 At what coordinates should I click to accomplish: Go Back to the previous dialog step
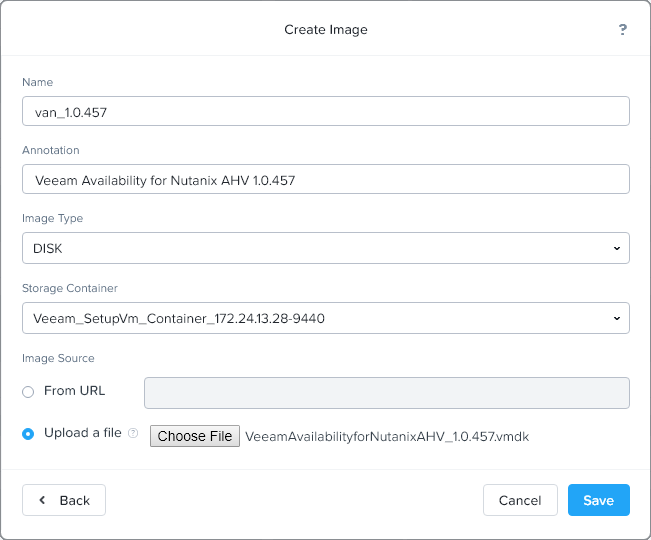pos(64,500)
